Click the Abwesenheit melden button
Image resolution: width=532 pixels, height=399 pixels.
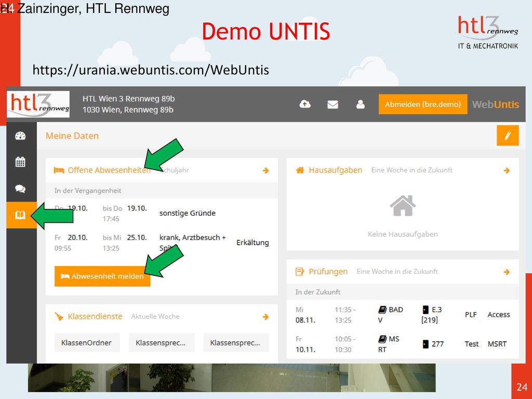point(102,276)
